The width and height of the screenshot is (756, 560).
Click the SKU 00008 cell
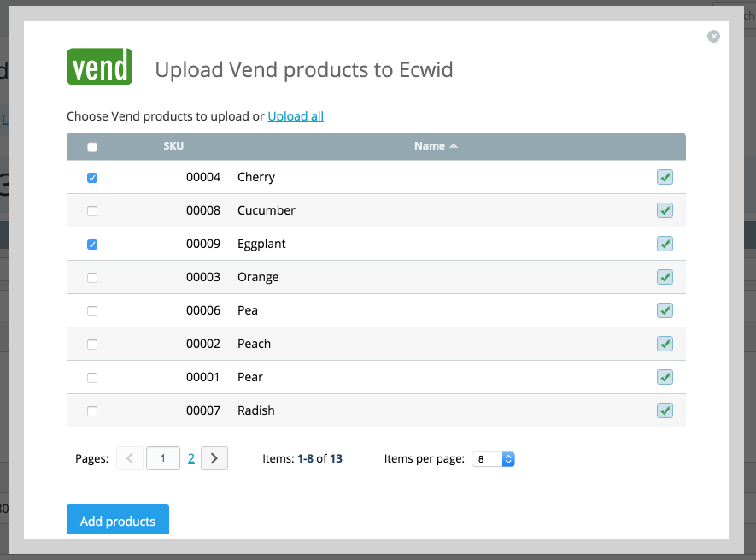[203, 210]
